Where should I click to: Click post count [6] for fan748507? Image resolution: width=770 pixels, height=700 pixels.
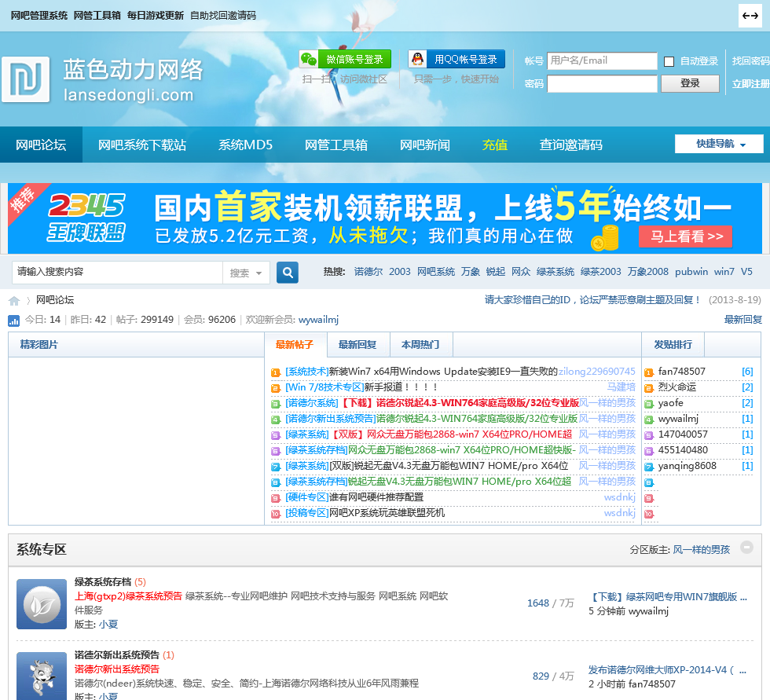pyautogui.click(x=747, y=372)
